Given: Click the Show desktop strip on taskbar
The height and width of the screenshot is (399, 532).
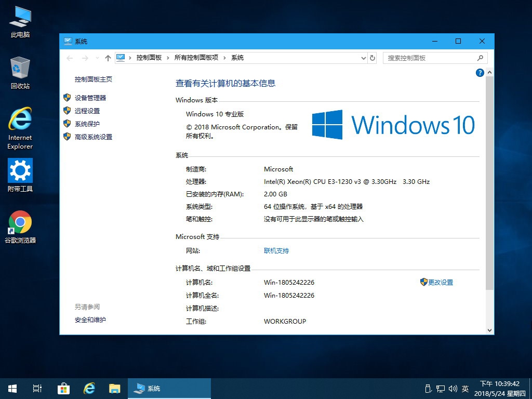Looking at the screenshot, I should tap(530, 389).
